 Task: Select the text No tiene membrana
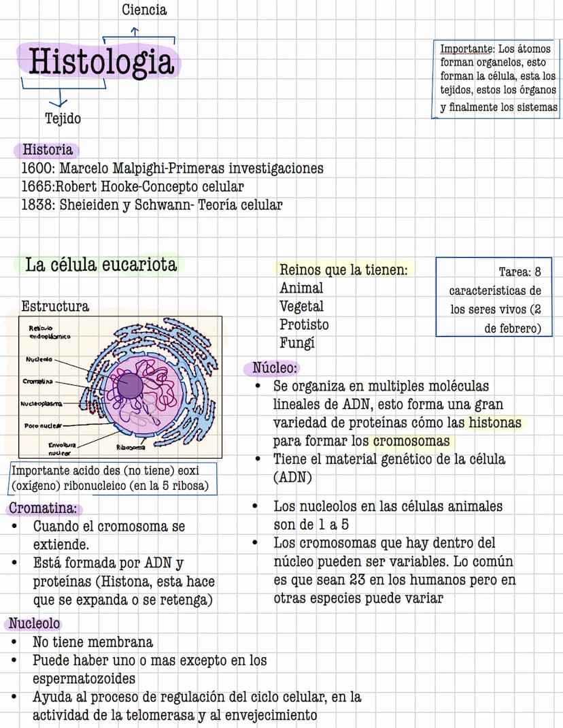(93, 642)
